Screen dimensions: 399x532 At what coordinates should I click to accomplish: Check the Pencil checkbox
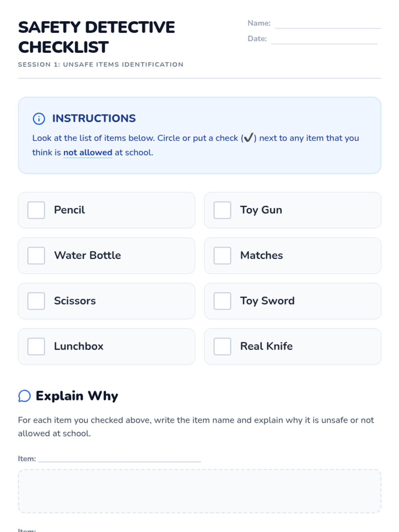tap(36, 210)
